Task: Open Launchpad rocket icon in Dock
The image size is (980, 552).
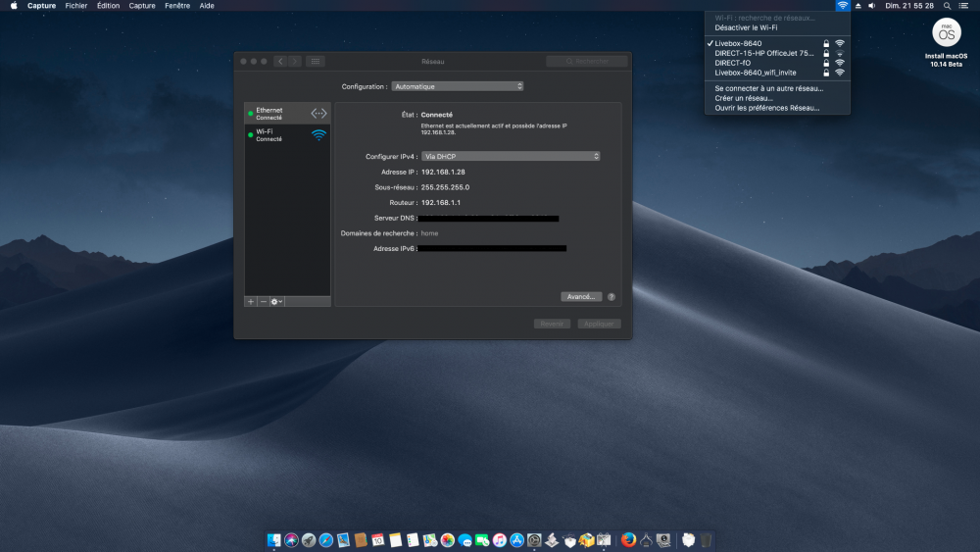Action: [309, 540]
